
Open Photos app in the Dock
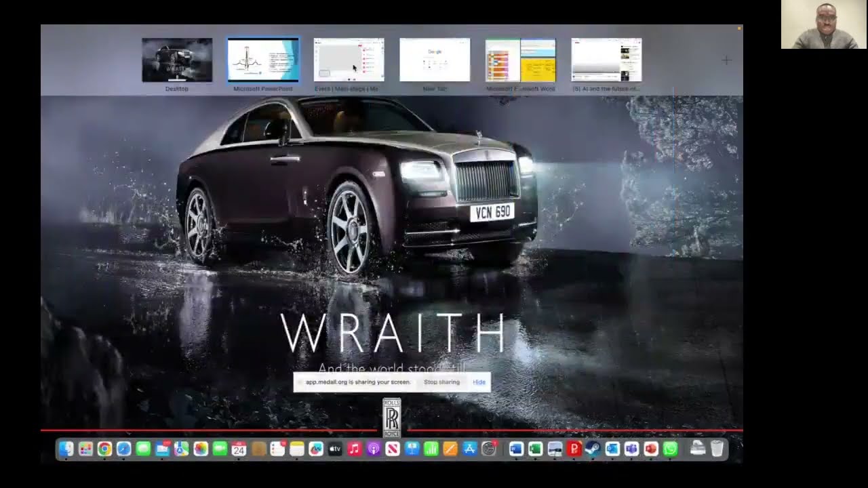(201, 449)
